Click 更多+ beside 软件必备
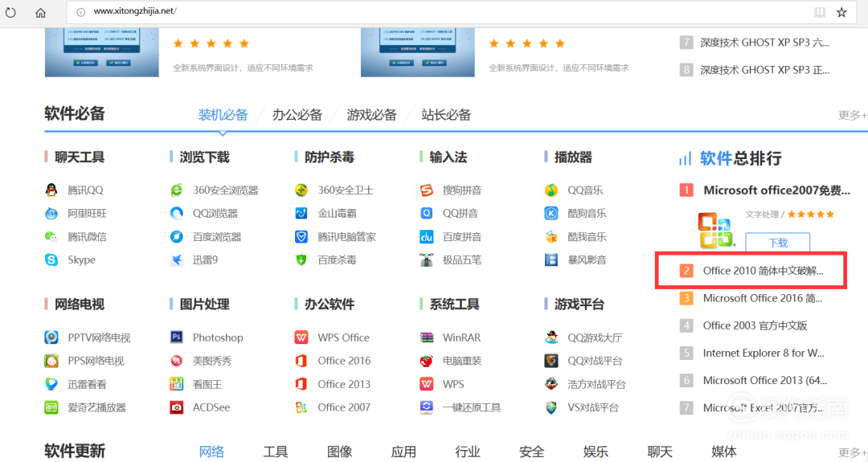 pyautogui.click(x=853, y=115)
